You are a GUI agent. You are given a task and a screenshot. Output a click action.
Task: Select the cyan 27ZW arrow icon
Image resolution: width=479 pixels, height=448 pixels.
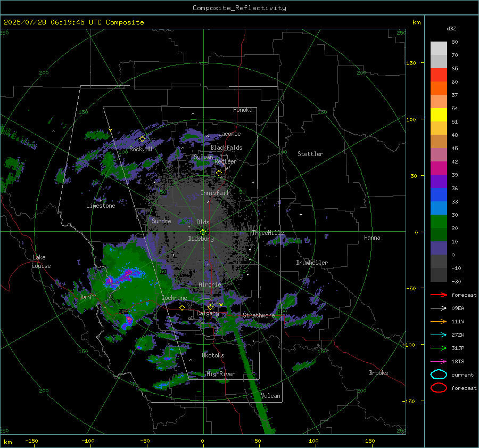(439, 335)
